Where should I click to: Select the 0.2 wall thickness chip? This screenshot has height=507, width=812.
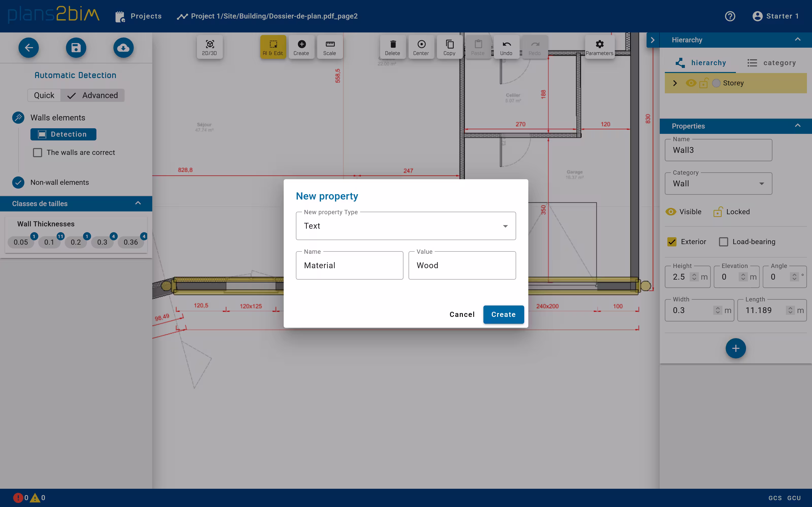coord(75,242)
